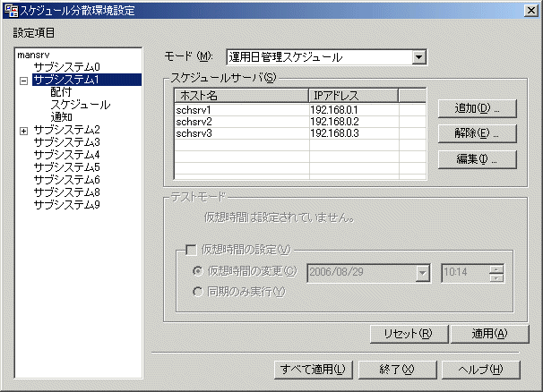Image resolution: width=543 pixels, height=392 pixels.
Task: Click リセット(R) button
Action: coord(409,334)
